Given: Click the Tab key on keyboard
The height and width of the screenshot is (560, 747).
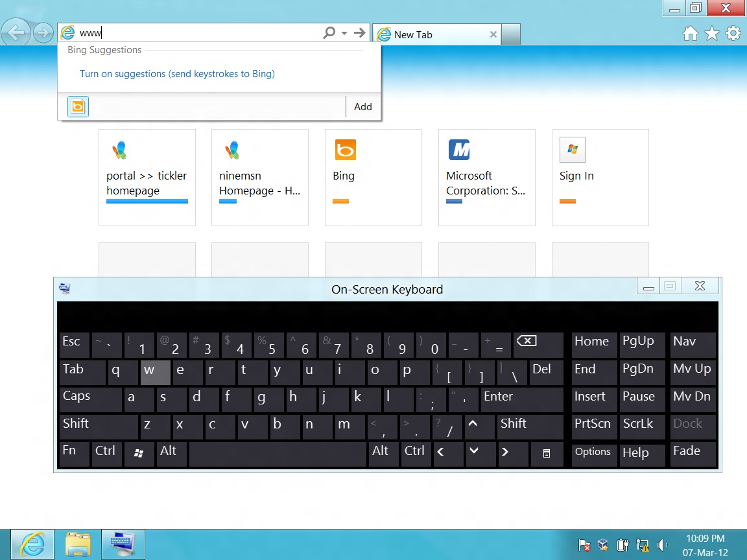Looking at the screenshot, I should [82, 373].
